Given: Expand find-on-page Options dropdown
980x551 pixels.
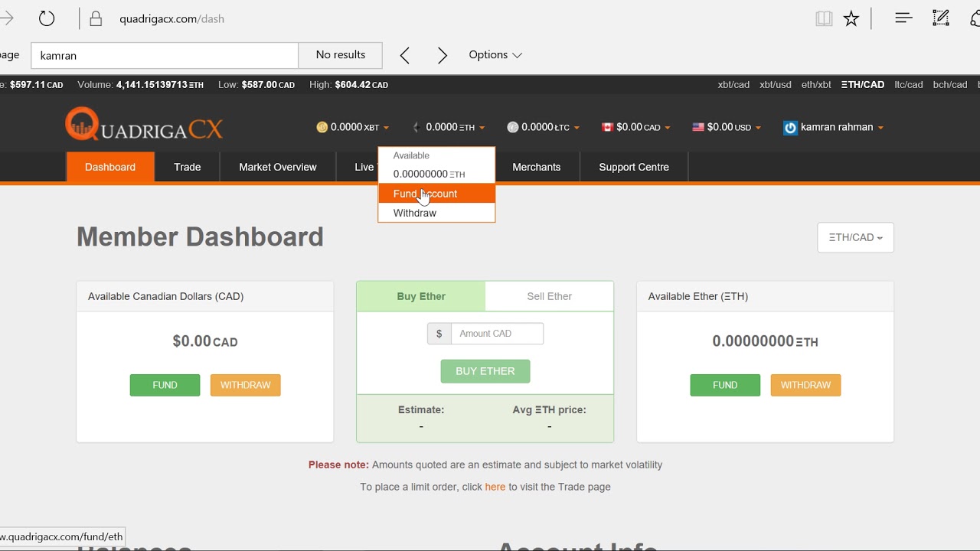Looking at the screenshot, I should [495, 55].
